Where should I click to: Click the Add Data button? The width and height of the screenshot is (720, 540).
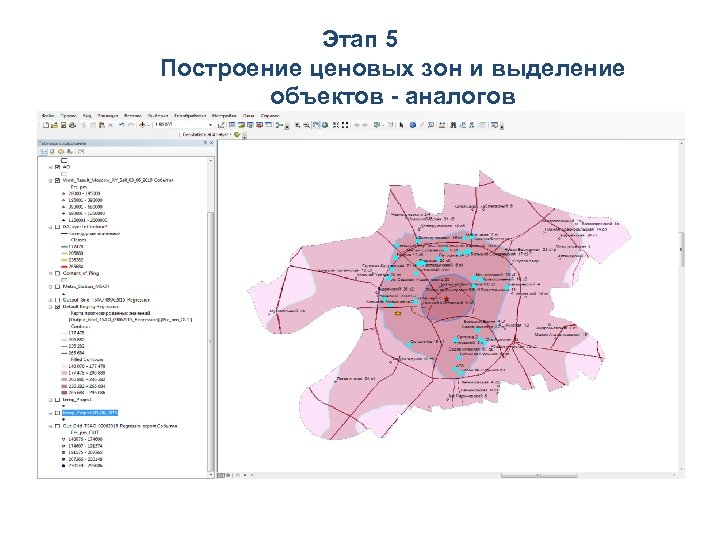(143, 125)
